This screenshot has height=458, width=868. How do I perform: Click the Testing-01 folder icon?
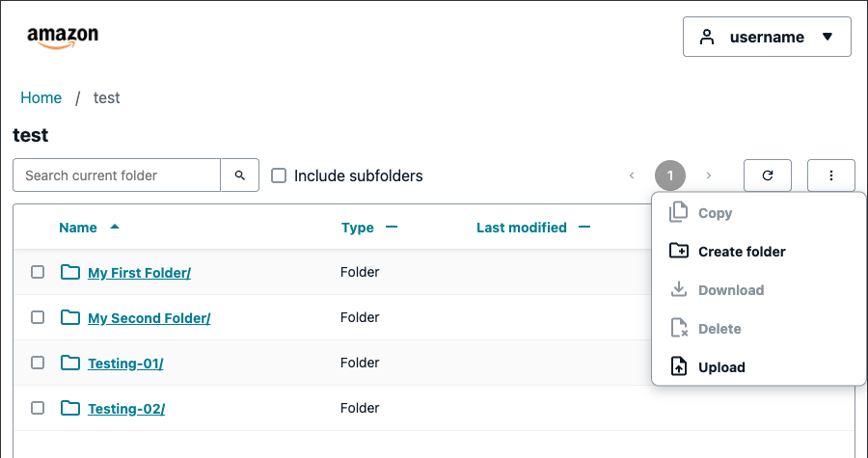70,363
